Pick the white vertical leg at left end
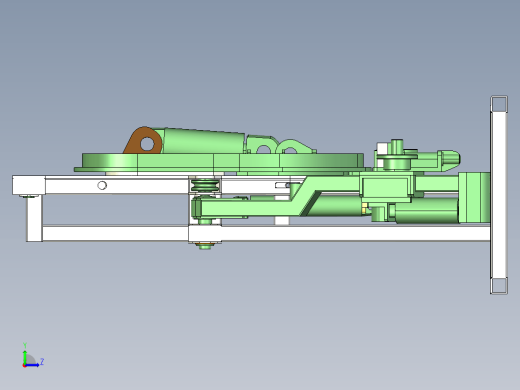This screenshot has width=520, height=390. click(x=34, y=218)
